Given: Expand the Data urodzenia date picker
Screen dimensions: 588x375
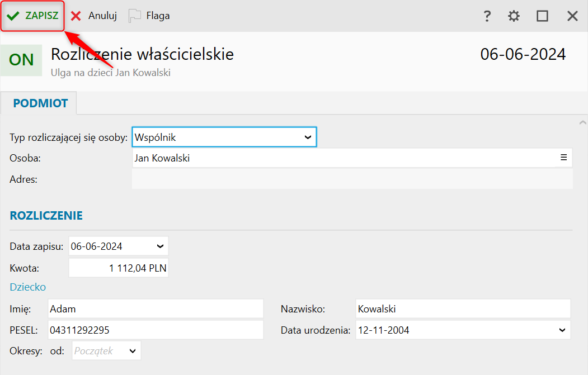Looking at the screenshot, I should pyautogui.click(x=562, y=330).
